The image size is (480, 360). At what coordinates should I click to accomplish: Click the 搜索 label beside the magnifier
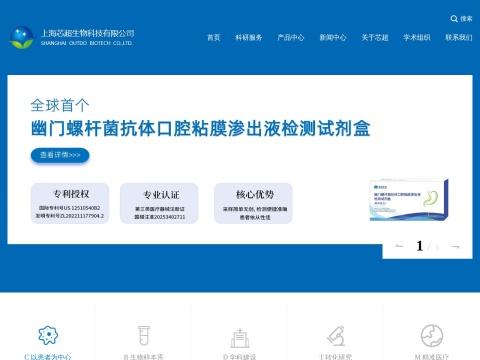[x=466, y=19]
